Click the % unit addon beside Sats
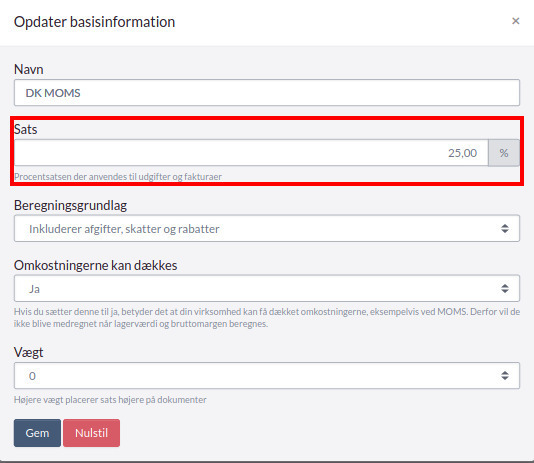 504,153
